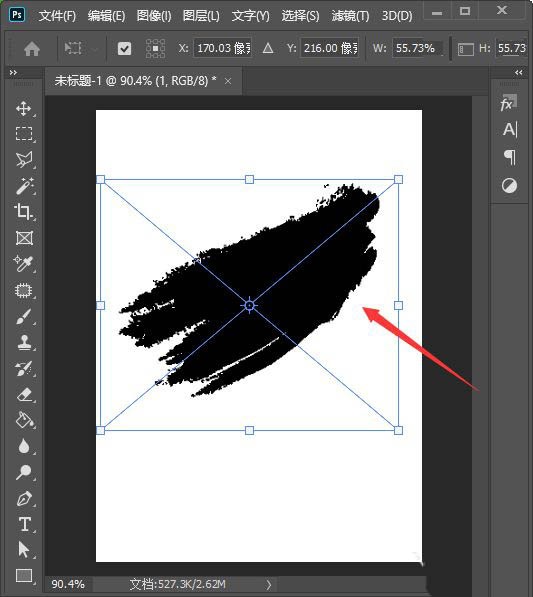
Task: Toggle maintain aspect ratio link button
Action: pos(465,49)
